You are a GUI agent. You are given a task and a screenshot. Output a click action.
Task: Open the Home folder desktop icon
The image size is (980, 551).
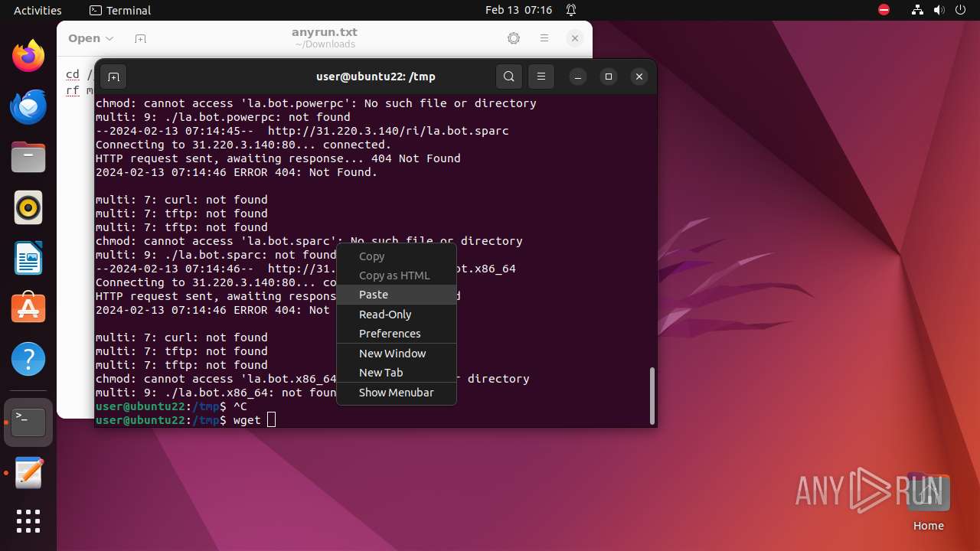pos(928,502)
